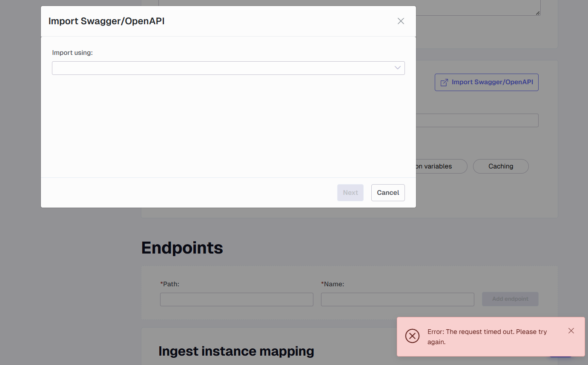Click the endpoint Path input field
This screenshot has width=588, height=365.
click(237, 299)
